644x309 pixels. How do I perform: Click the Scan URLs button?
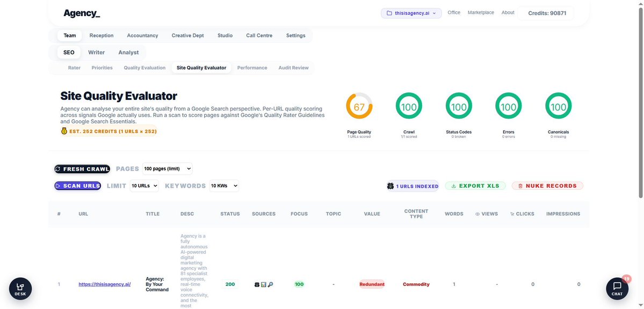point(78,186)
